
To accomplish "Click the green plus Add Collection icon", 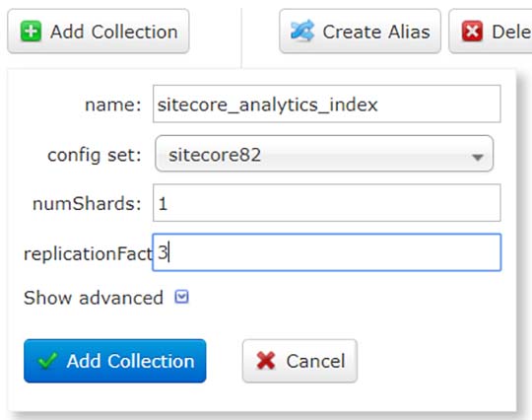I will (x=31, y=32).
